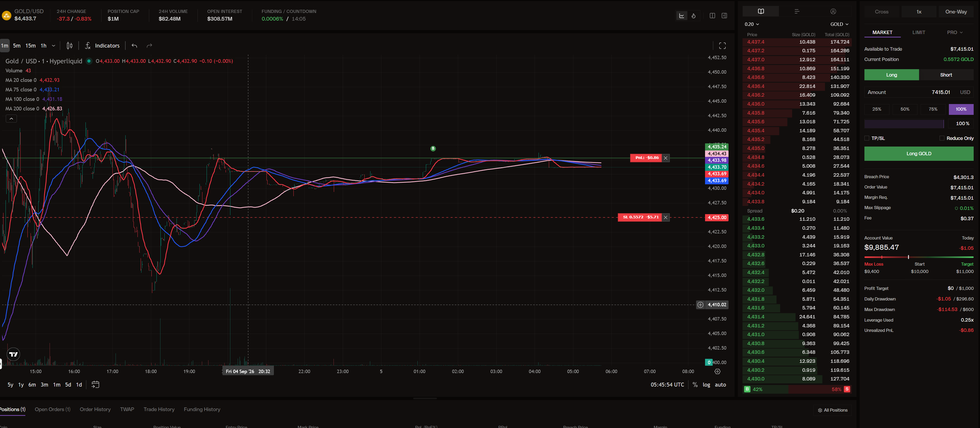Image resolution: width=980 pixels, height=428 pixels.
Task: Select the Long side toggle
Action: click(x=891, y=75)
